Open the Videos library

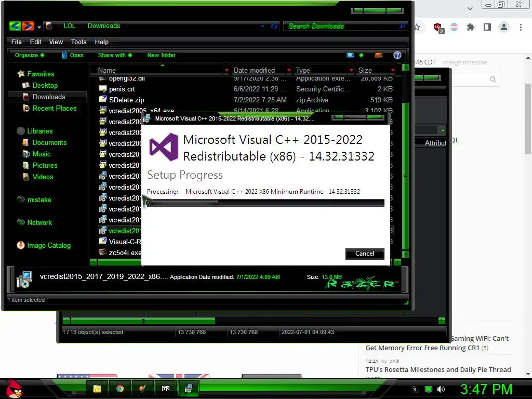click(x=38, y=177)
